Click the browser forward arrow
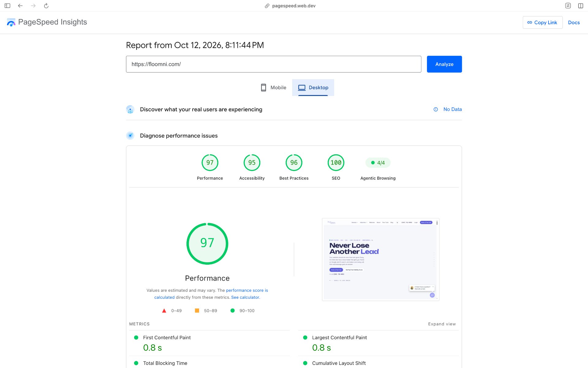588x368 pixels. click(x=33, y=6)
